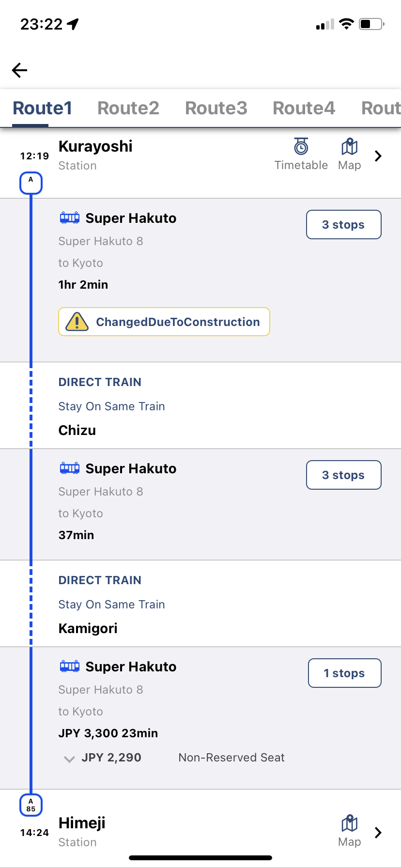
Task: Expand details for Kurayoshi Station via its chevron
Action: tap(378, 155)
